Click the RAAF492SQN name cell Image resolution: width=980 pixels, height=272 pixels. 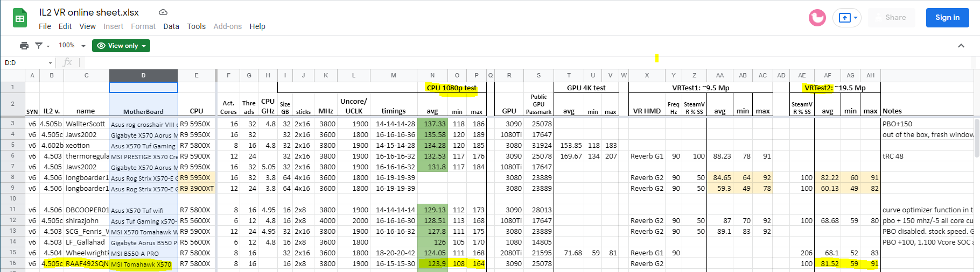pos(86,263)
